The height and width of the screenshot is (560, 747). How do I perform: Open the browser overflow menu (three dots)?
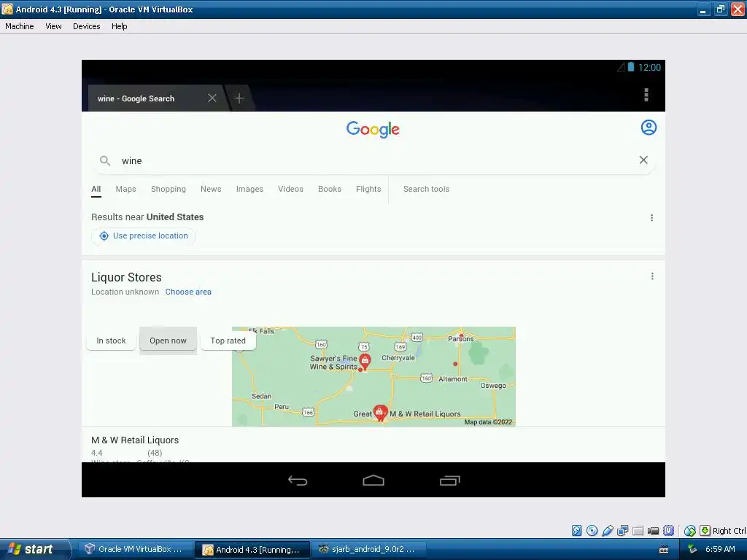[646, 96]
